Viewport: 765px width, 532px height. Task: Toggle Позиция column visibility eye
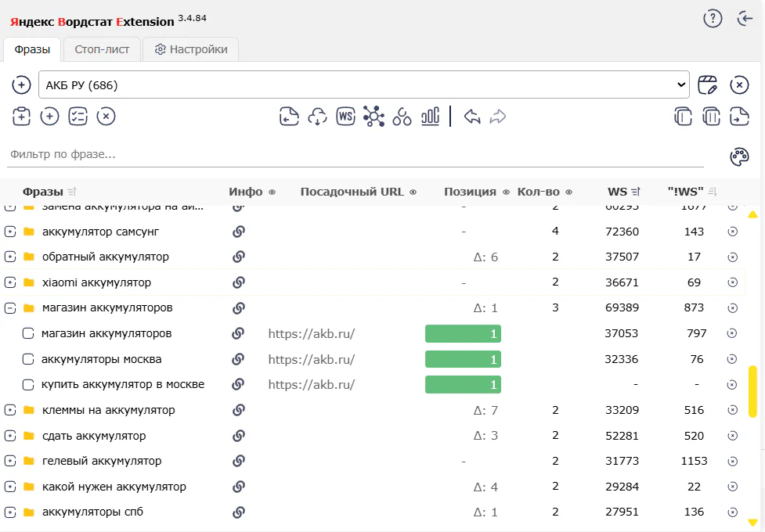(x=506, y=192)
